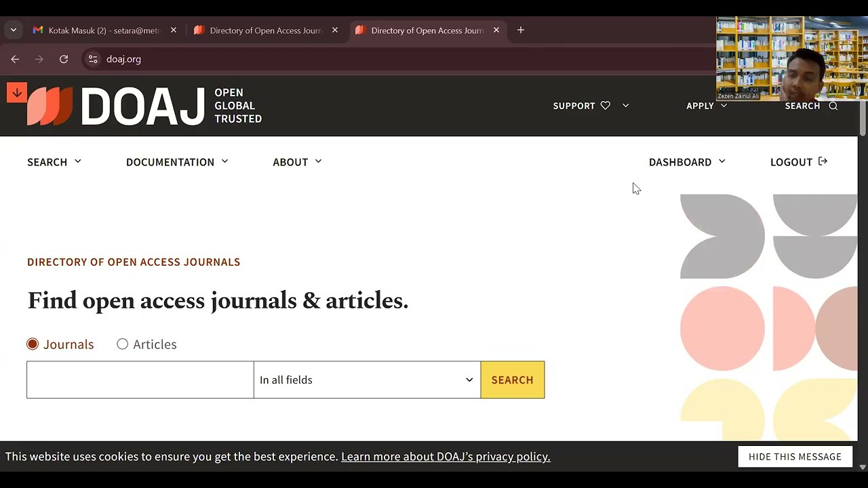Close the active DOAJ tab
The width and height of the screenshot is (868, 488).
pyautogui.click(x=496, y=30)
